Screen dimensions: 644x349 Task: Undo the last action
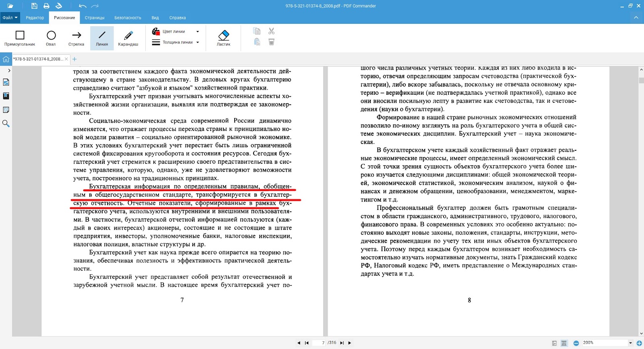click(83, 6)
